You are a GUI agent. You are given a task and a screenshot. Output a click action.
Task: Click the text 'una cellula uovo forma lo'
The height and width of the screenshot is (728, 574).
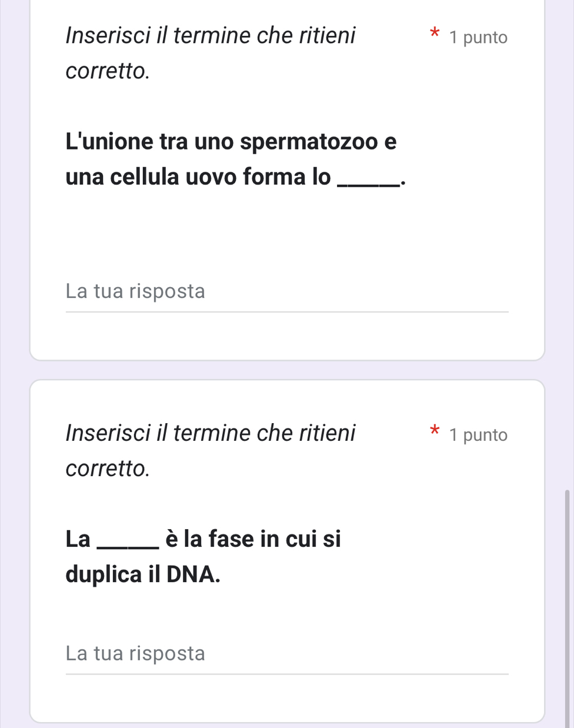[198, 177]
